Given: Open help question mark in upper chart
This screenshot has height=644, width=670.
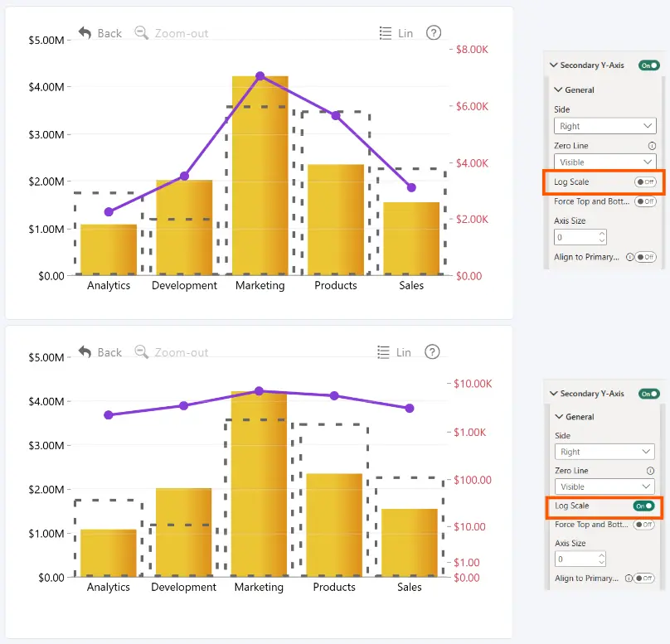Looking at the screenshot, I should (434, 33).
